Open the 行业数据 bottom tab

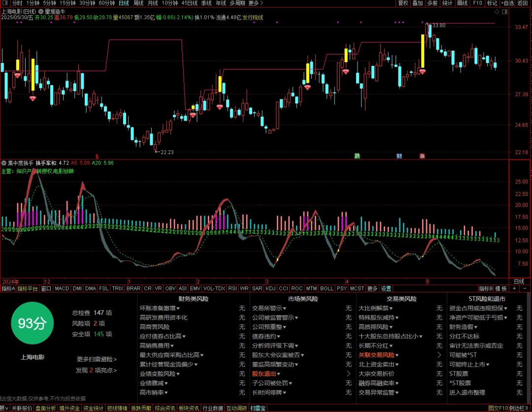[x=213, y=408]
